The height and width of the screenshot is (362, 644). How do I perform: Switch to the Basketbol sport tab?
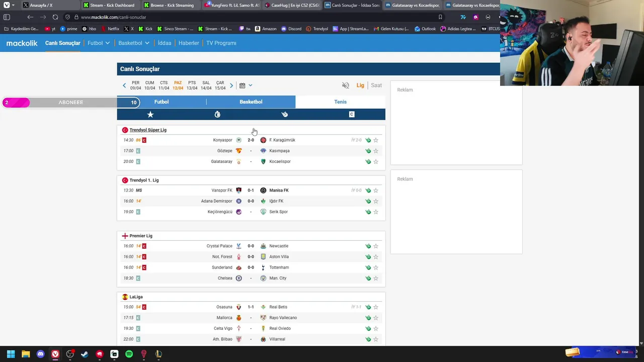pyautogui.click(x=251, y=102)
